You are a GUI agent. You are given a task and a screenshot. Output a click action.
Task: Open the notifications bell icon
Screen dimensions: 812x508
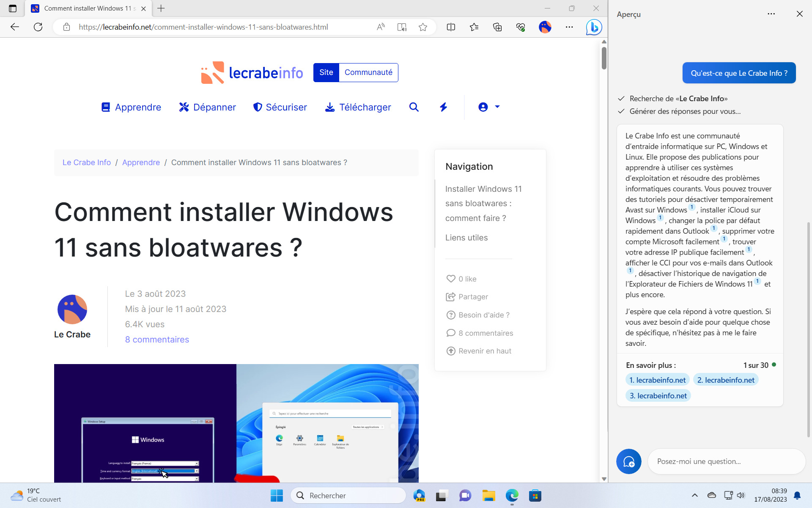(797, 495)
